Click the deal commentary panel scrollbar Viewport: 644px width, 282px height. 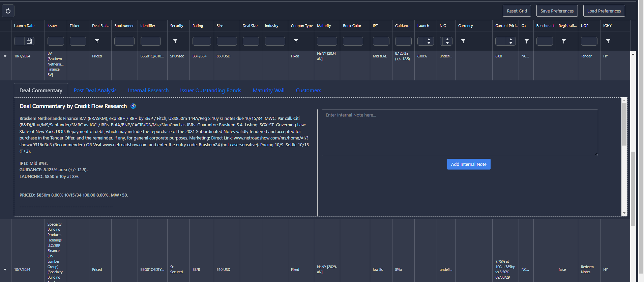pyautogui.click(x=624, y=124)
